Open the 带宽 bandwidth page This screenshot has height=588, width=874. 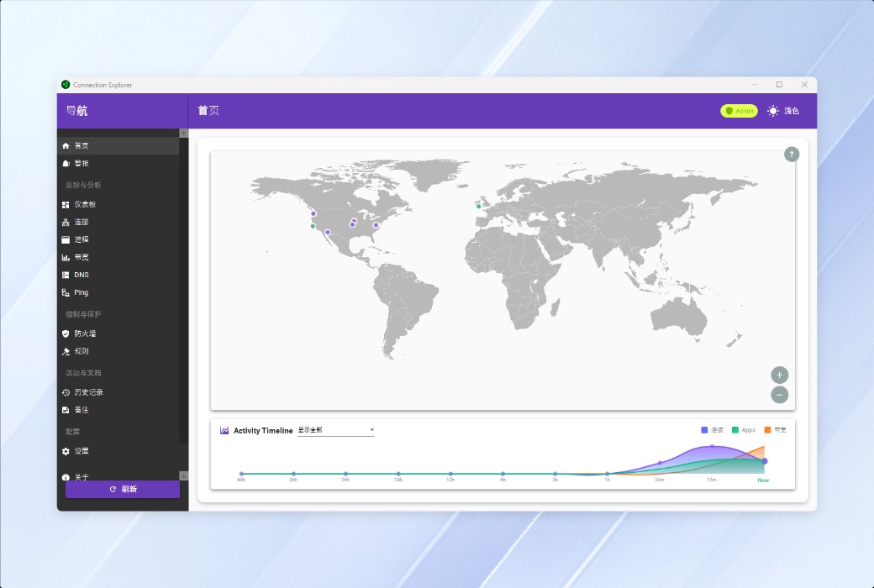(118, 258)
